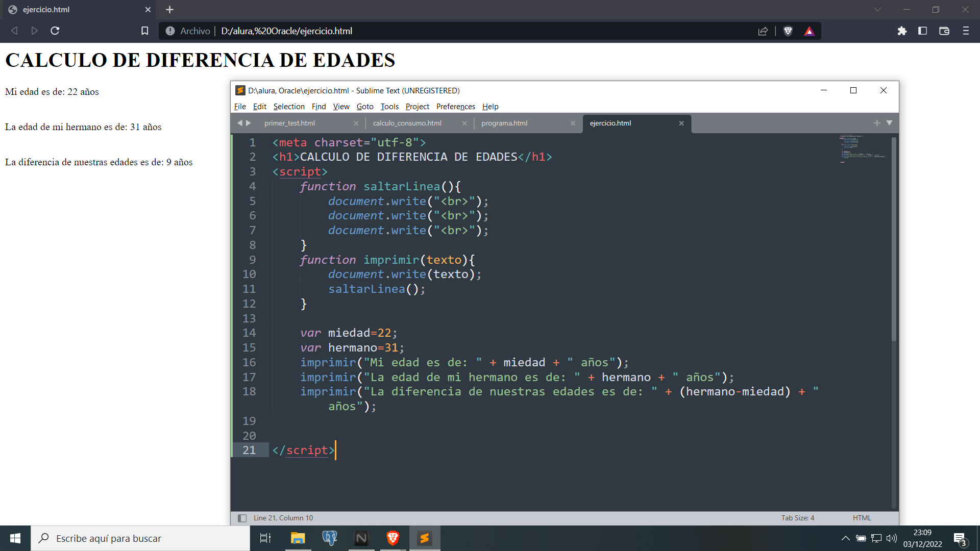The height and width of the screenshot is (551, 980).
Task: Open the browser tab search chevron
Action: (877, 10)
